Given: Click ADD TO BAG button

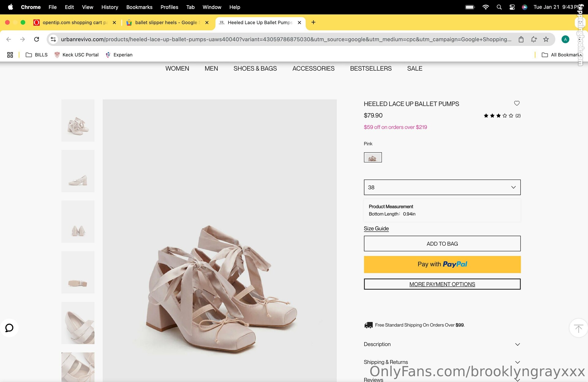Looking at the screenshot, I should 442,244.
